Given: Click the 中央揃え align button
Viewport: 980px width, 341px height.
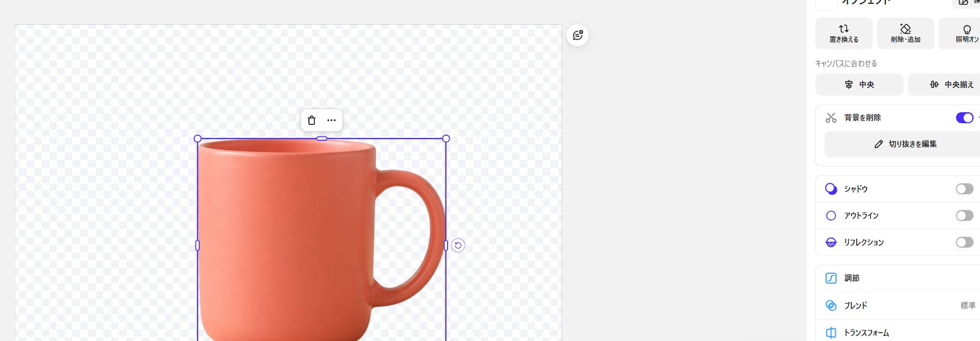Looking at the screenshot, I should click(945, 85).
